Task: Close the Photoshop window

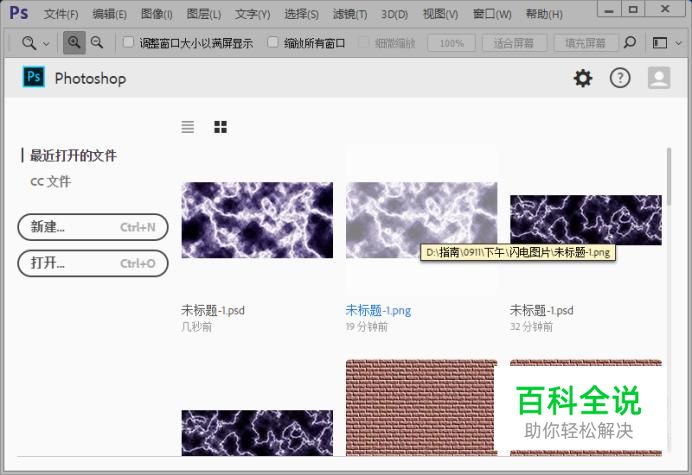Action: pos(665,9)
